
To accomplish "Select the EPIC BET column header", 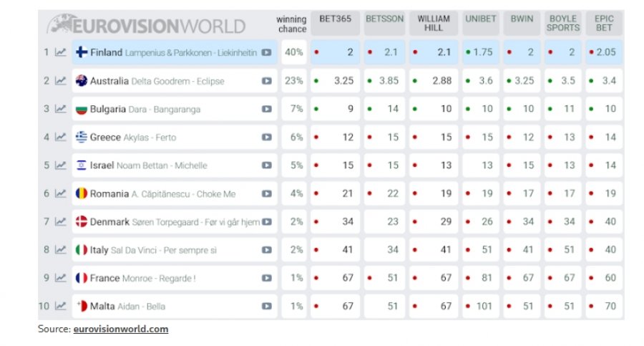I will click(x=604, y=23).
